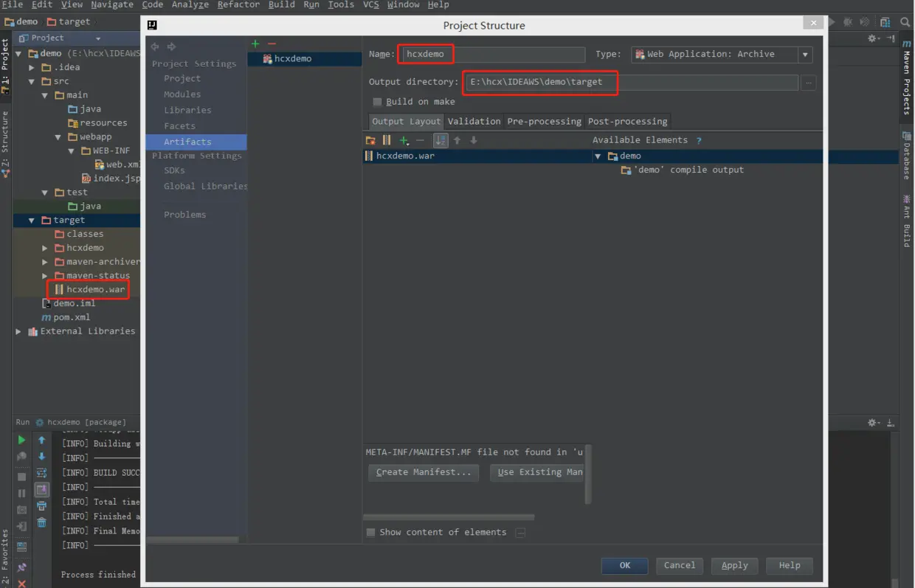Expand .idea folder in project tree
This screenshot has width=915, height=588.
tap(32, 68)
